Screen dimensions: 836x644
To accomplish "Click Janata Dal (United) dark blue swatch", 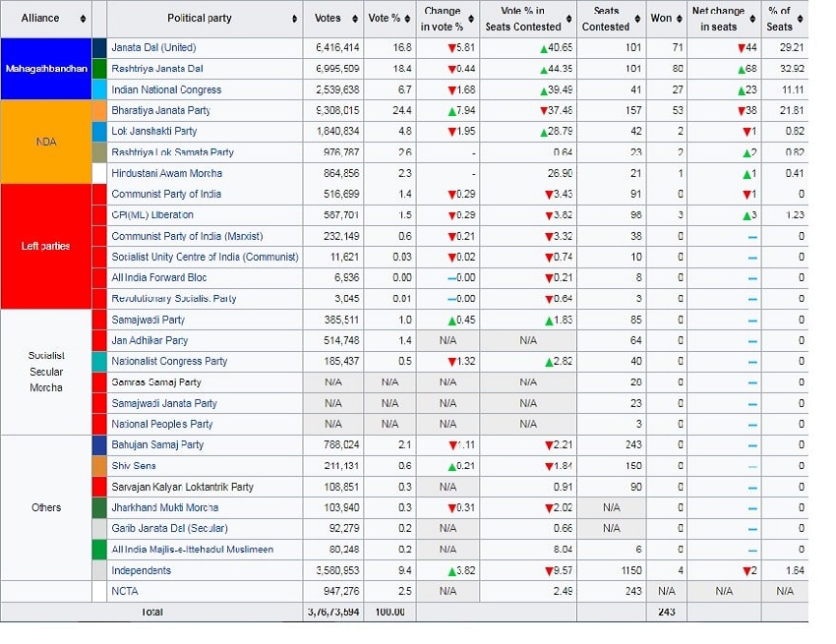I will coord(99,47).
